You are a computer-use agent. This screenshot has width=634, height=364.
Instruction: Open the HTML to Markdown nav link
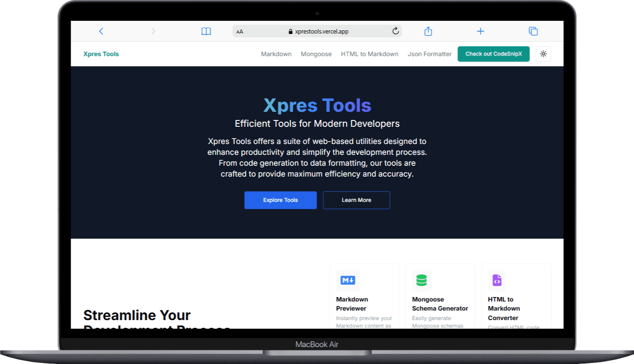coord(370,54)
